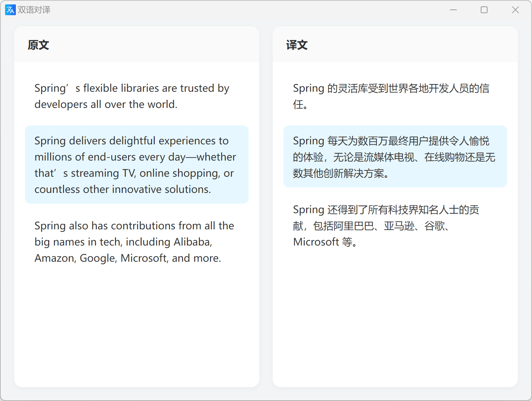
Task: Click the 原文 panel heading
Action: (38, 45)
